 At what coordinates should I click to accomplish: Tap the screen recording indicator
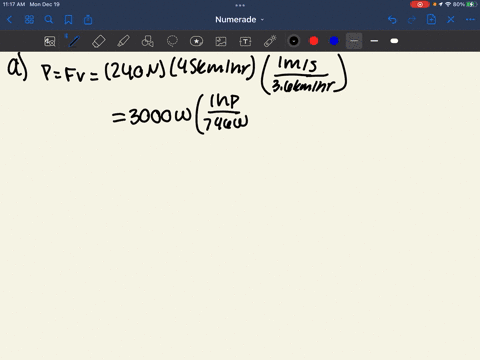(420, 4)
